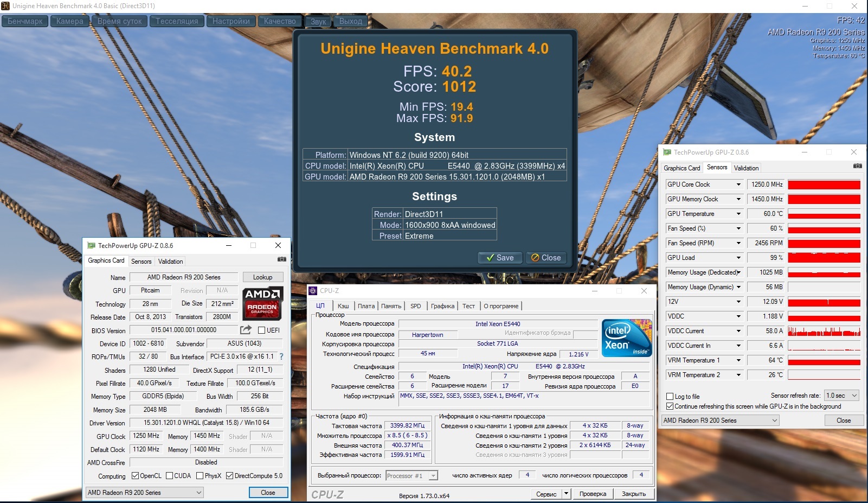Open the Бенчмарк menu in Heaven
This screenshot has width=868, height=503.
pyautogui.click(x=25, y=21)
